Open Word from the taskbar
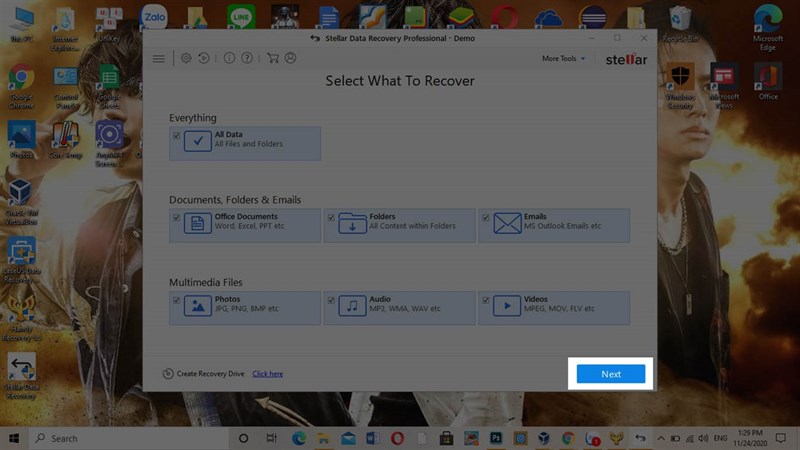The image size is (800, 450). coord(372,438)
